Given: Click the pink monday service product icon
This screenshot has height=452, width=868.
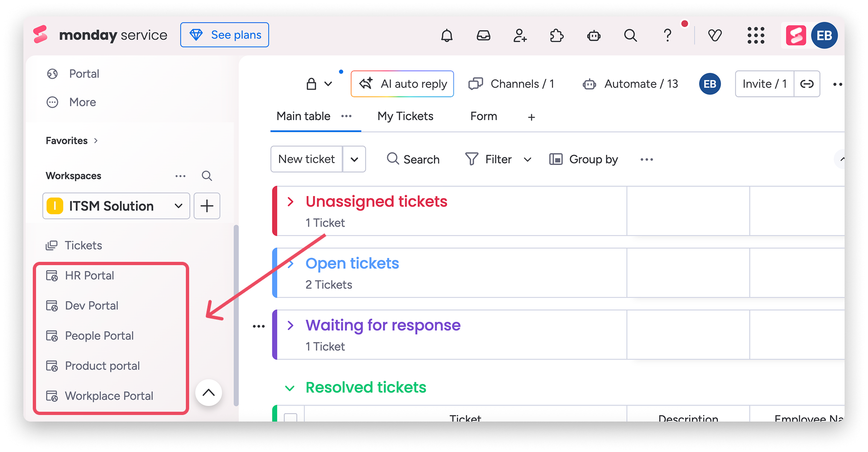Looking at the screenshot, I should 796,35.
